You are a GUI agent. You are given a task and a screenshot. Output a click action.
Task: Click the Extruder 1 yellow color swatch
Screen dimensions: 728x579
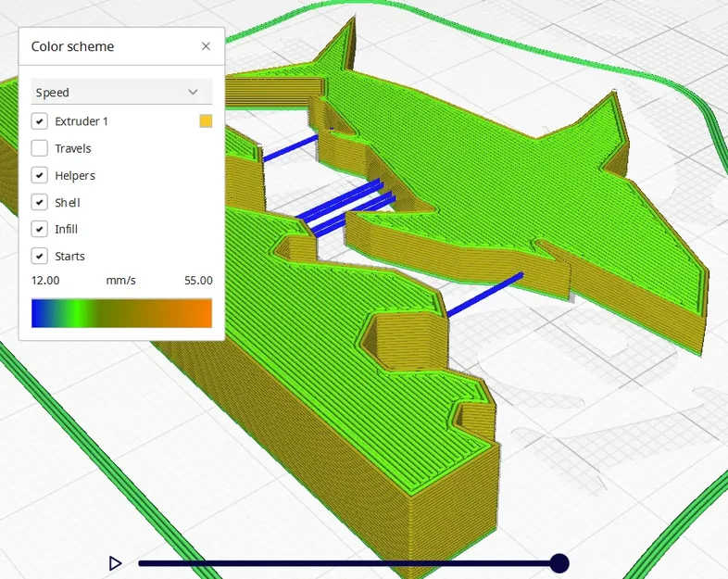tap(206, 121)
